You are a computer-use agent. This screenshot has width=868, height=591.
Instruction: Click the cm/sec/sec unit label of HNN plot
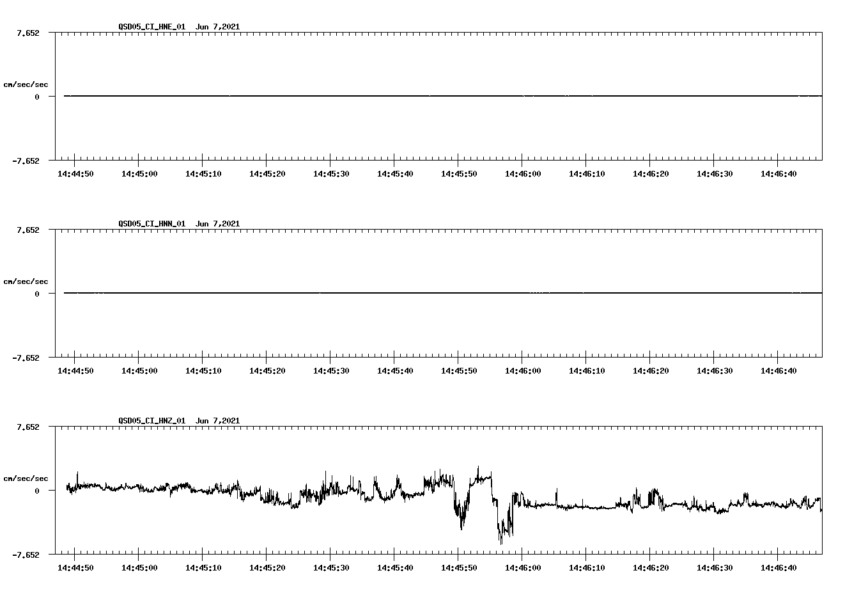click(26, 281)
